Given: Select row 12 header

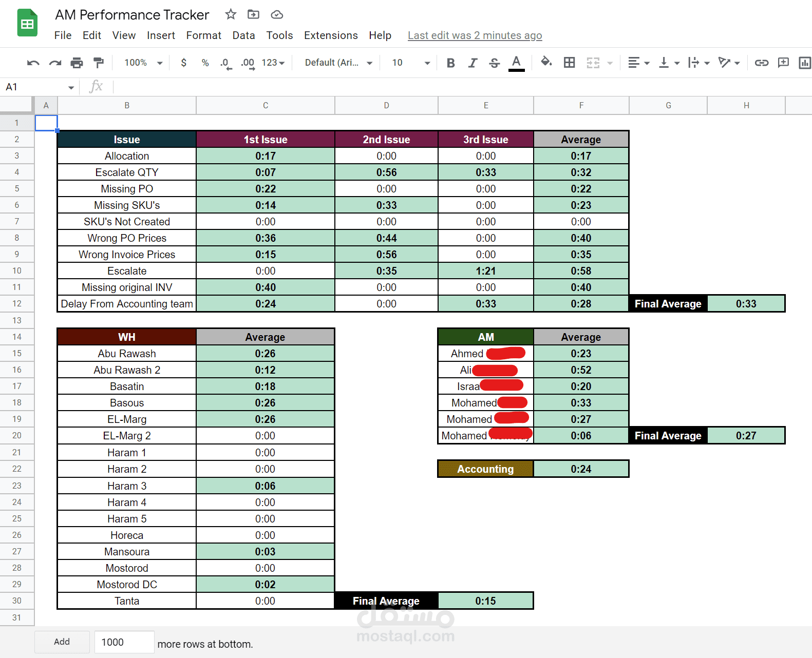Looking at the screenshot, I should click(17, 303).
